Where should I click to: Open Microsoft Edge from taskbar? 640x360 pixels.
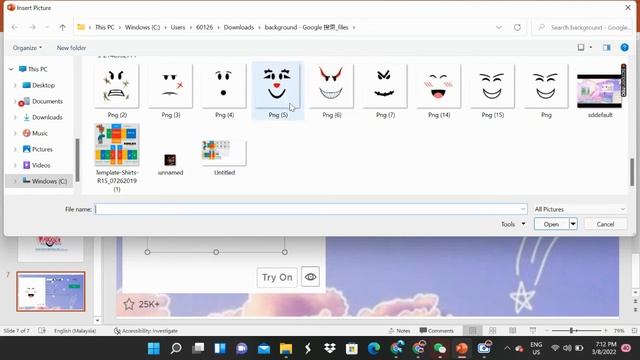(373, 348)
